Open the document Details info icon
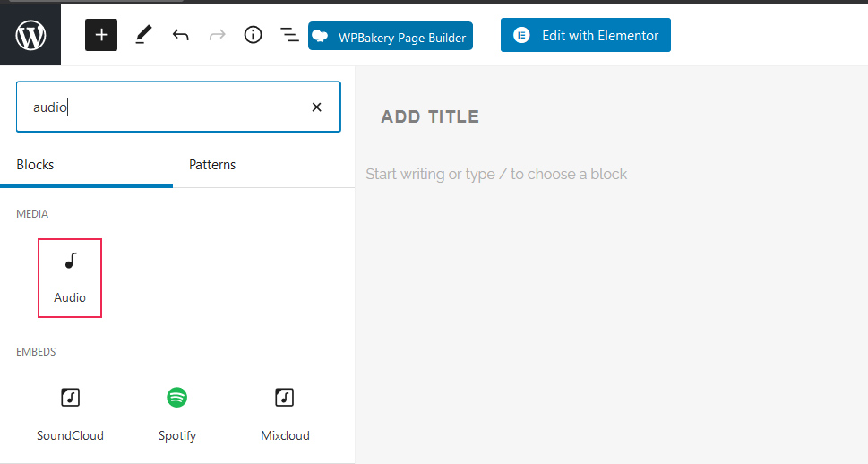Screen dimensions: 868x464 pos(254,35)
